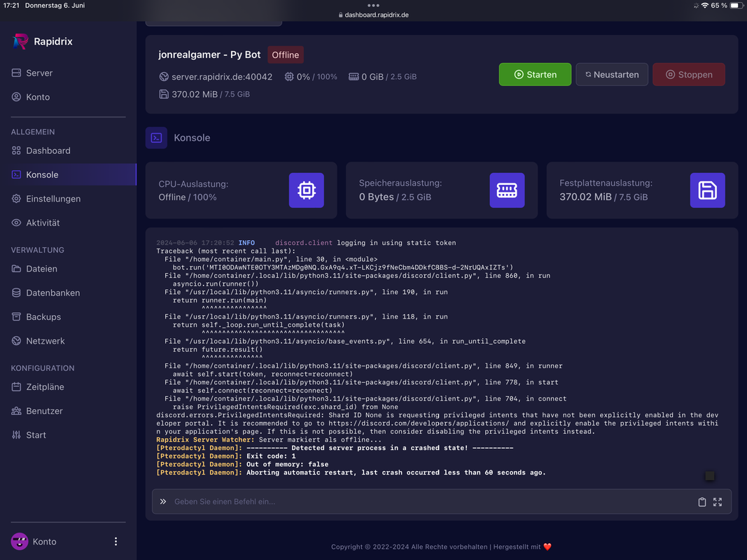Click the three dots multitasking control
This screenshot has width=747, height=560.
pyautogui.click(x=374, y=5)
